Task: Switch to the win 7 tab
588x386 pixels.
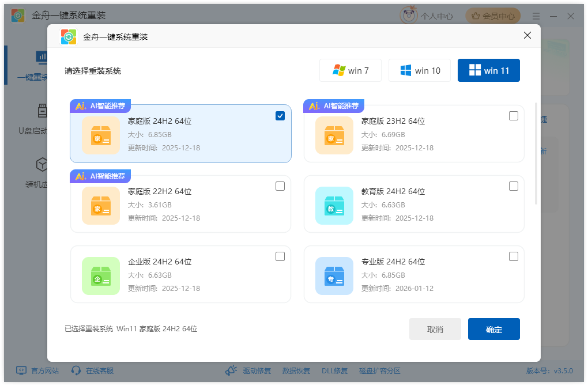Action: click(x=350, y=70)
